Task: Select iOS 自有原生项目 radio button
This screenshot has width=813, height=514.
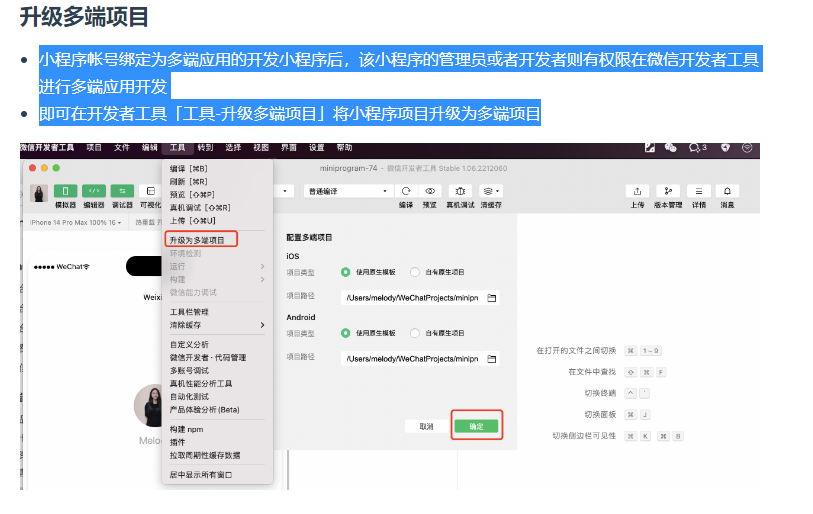Action: pos(415,272)
